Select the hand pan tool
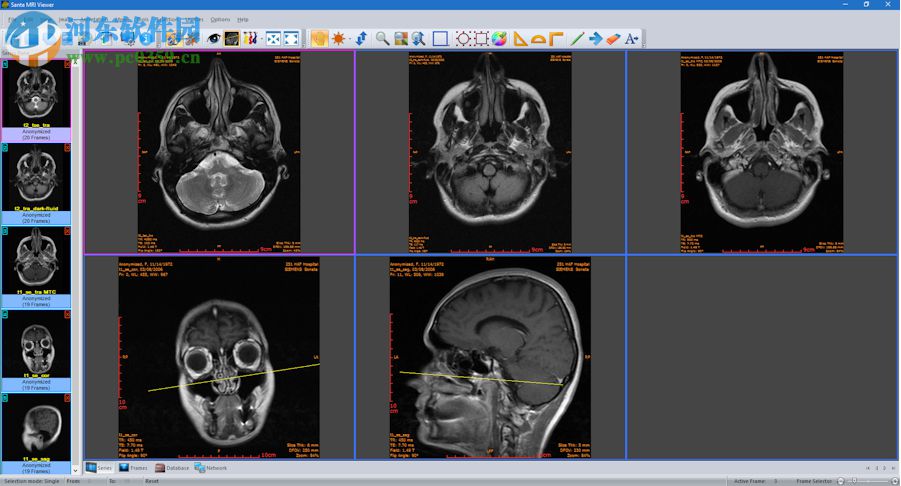This screenshot has width=901, height=486. pyautogui.click(x=319, y=38)
